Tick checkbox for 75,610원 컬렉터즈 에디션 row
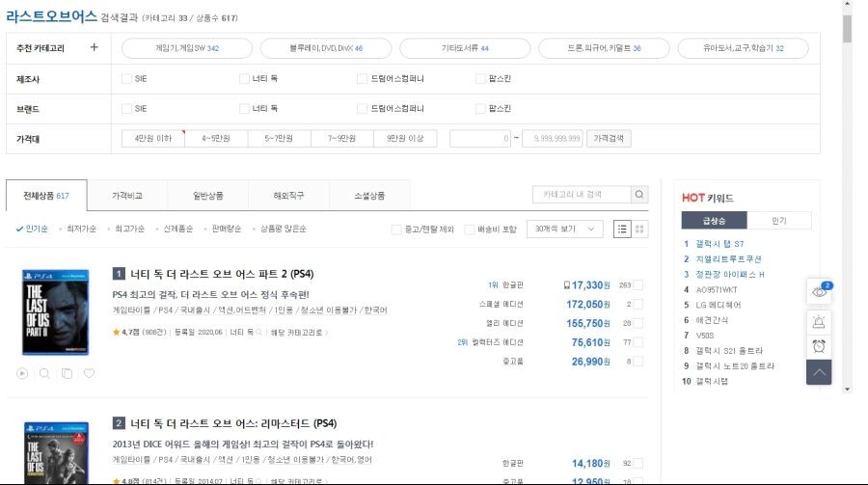This screenshot has height=485, width=868. pos(638,342)
